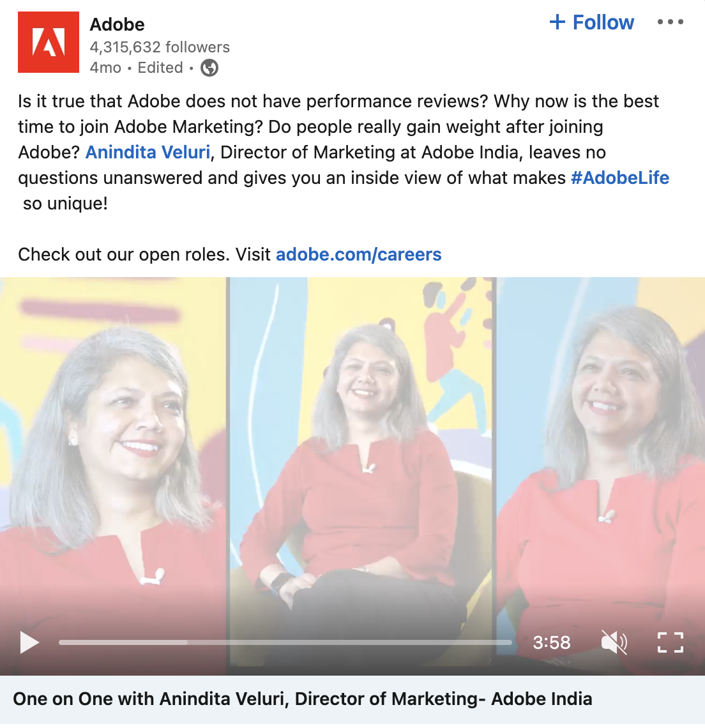Screen dimensions: 705x728
Task: Click the Adobe logo avatar
Action: point(49,42)
